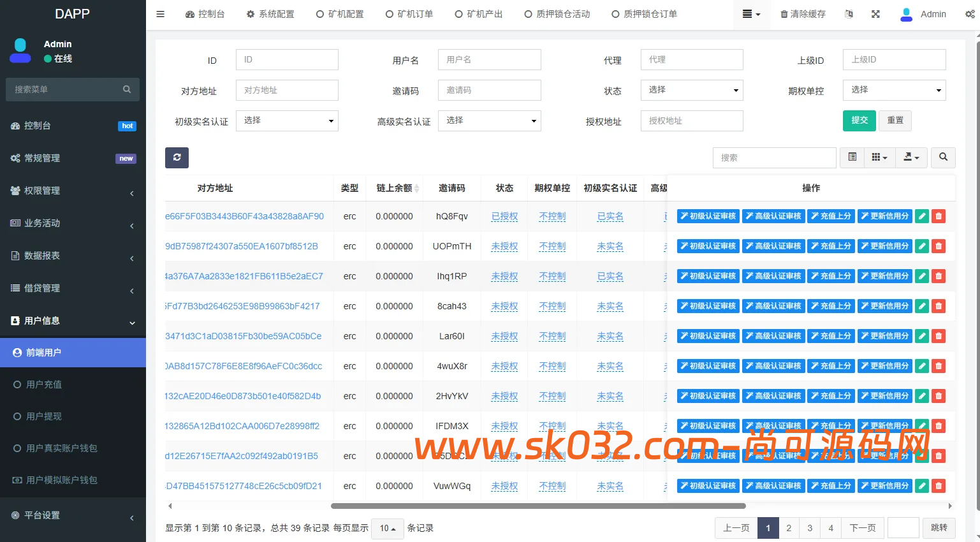Image resolution: width=980 pixels, height=542 pixels.
Task: Open the 控制台 tab in top navigation
Action: 205,14
